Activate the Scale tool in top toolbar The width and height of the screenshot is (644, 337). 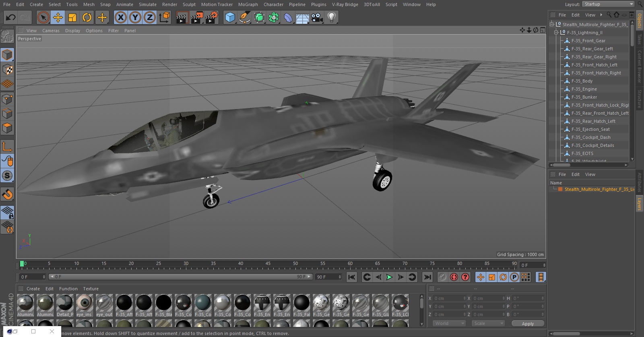tap(72, 17)
